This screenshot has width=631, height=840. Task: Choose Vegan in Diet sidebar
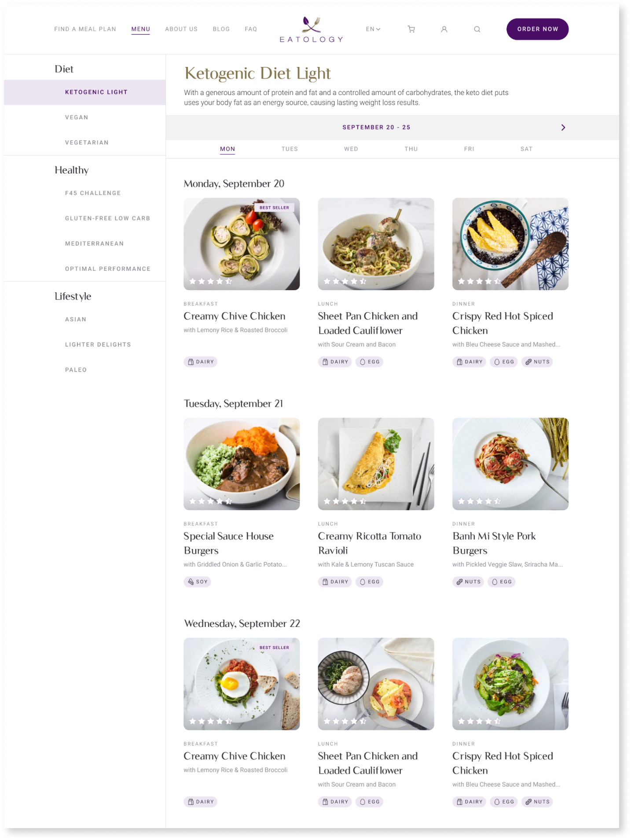[77, 117]
